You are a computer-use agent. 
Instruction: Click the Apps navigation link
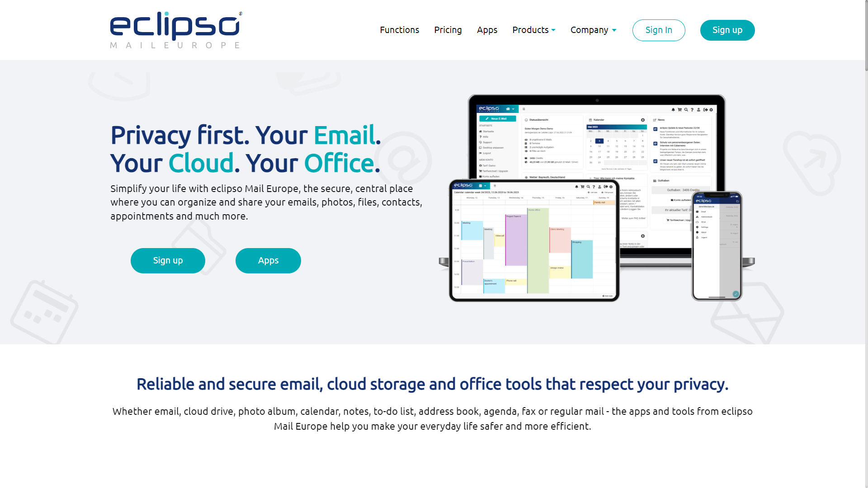tap(487, 30)
